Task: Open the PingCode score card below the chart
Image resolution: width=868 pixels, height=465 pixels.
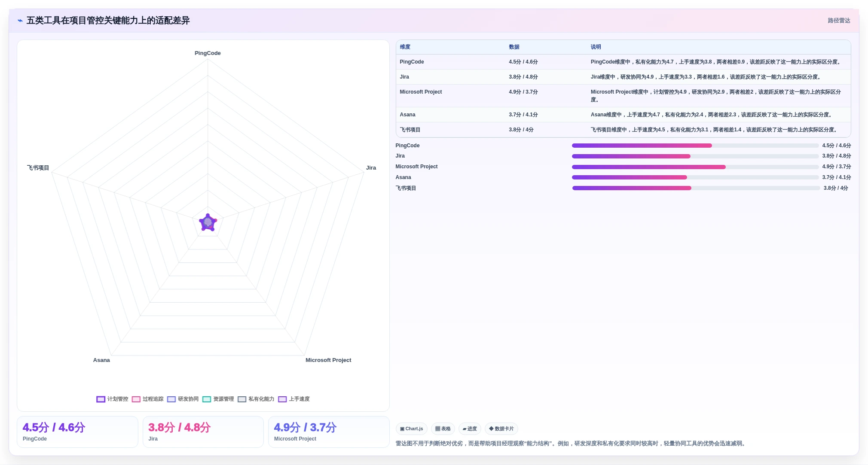Action: coord(77,432)
